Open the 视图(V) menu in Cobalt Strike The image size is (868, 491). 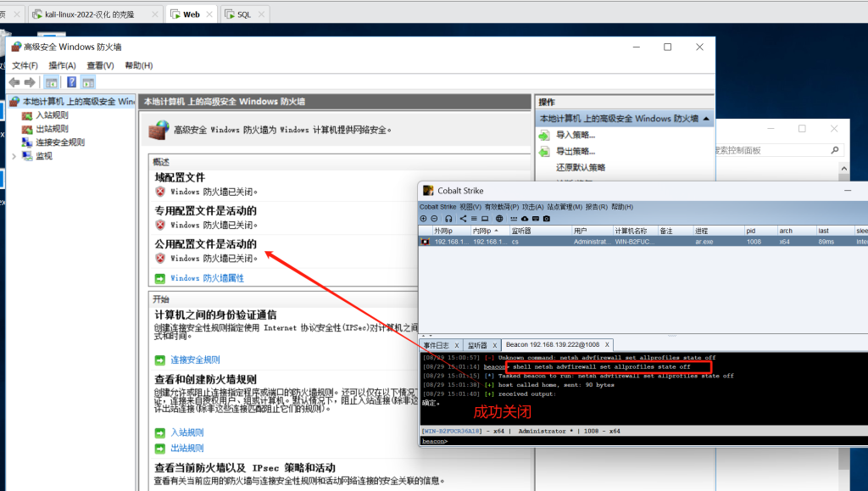470,207
